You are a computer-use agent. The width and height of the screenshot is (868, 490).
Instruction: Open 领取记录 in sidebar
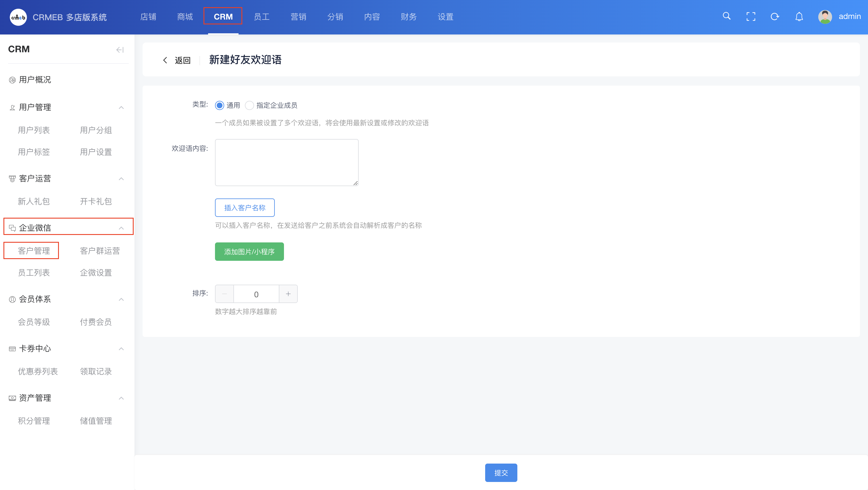pos(96,371)
